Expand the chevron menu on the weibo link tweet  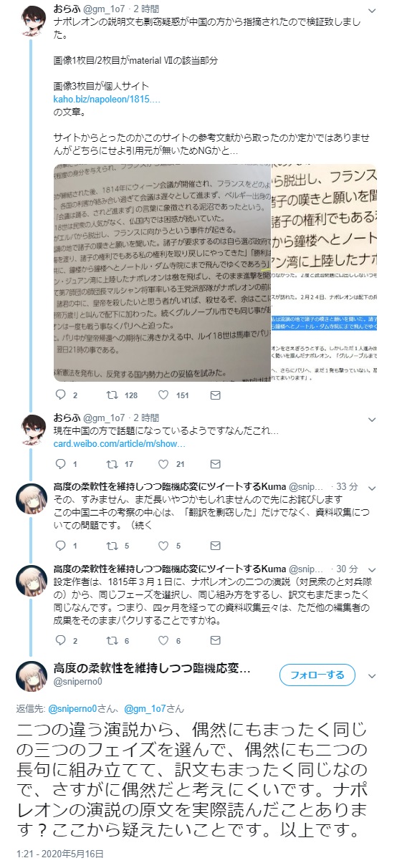pyautogui.click(x=370, y=418)
